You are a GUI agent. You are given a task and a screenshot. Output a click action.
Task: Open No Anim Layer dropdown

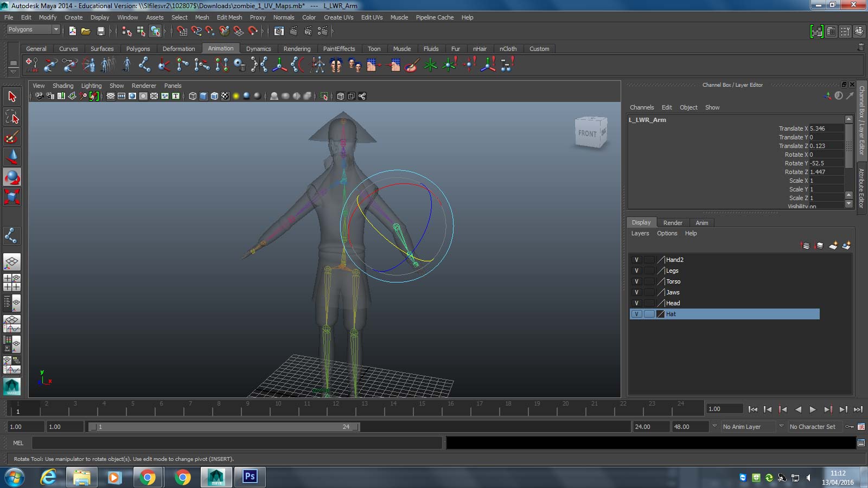point(748,427)
